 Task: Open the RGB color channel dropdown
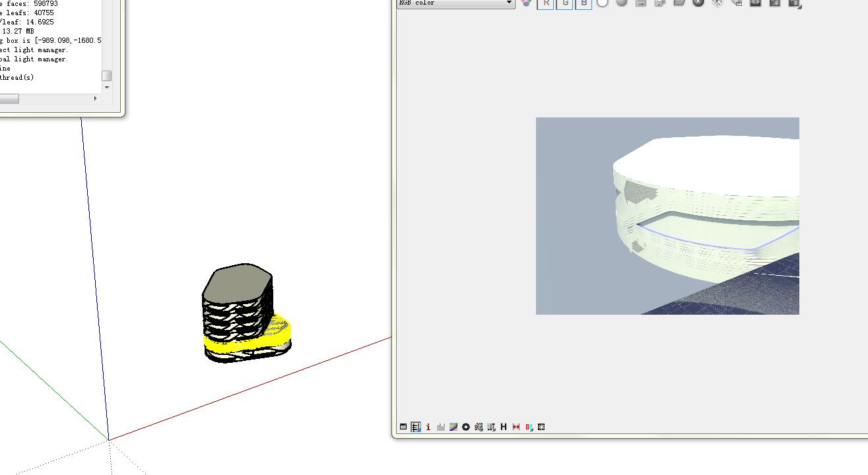[x=509, y=3]
